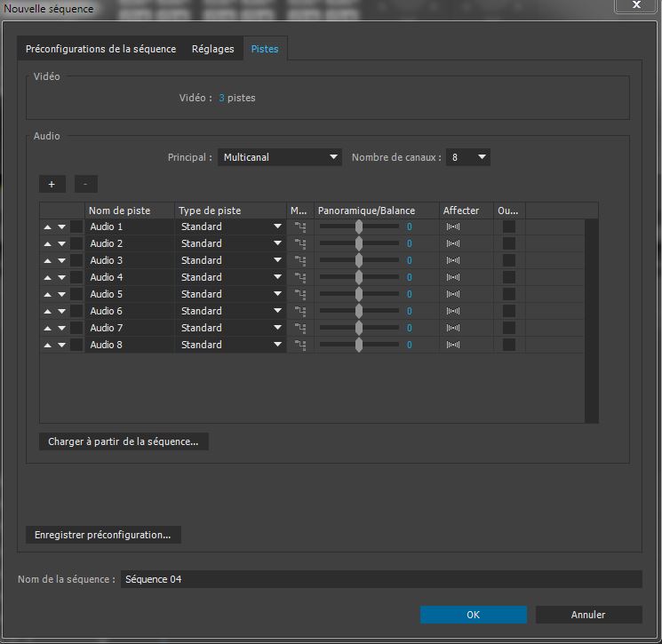662x644 pixels.
Task: Open the output assignment icon for Audio 6
Action: (x=453, y=312)
